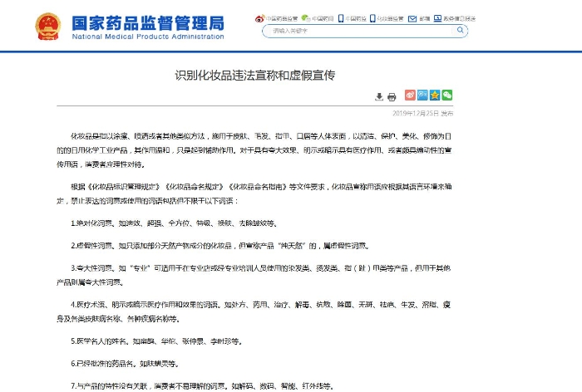Click the national emblem logo
The image size is (582, 392).
[x=47, y=24]
